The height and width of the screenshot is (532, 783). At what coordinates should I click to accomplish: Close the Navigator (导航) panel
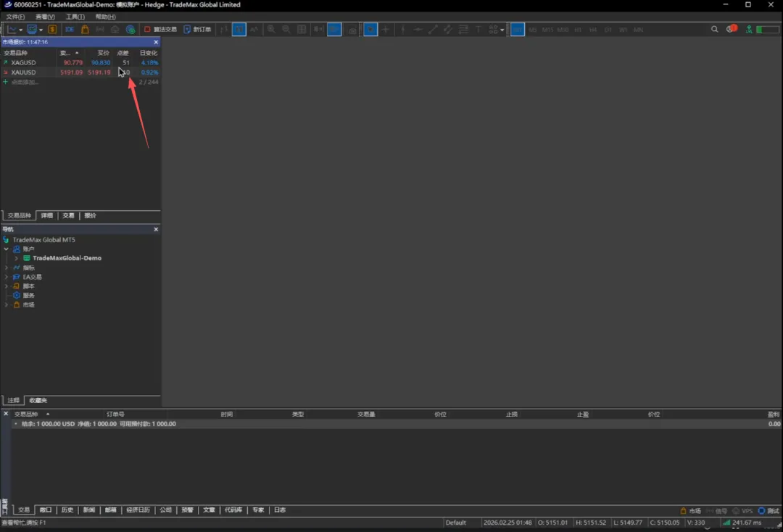click(156, 230)
